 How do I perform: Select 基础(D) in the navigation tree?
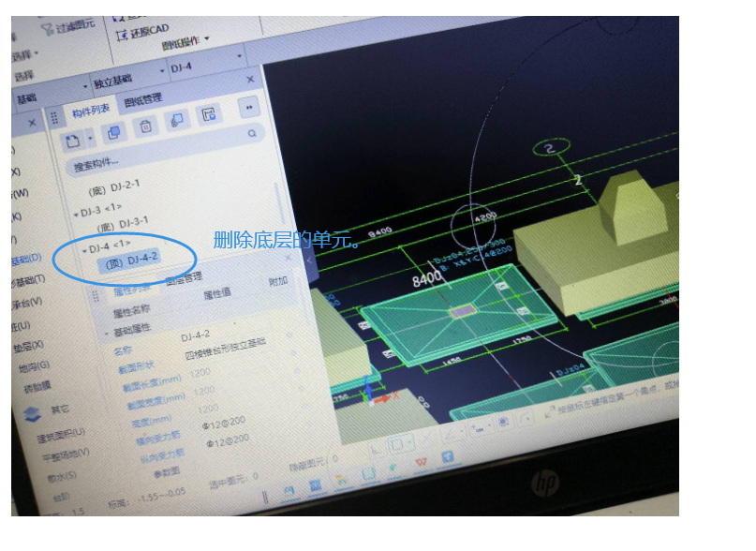coord(26,259)
